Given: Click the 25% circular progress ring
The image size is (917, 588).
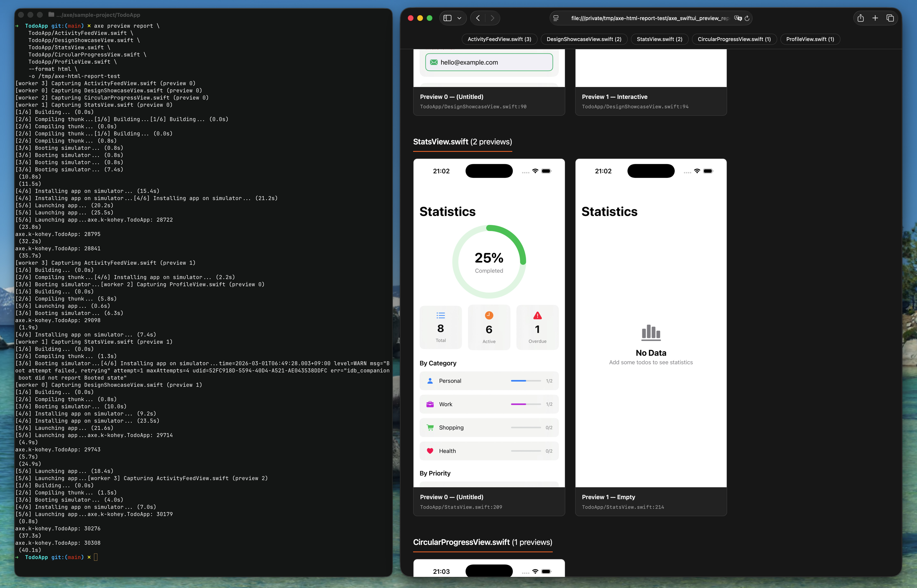Looking at the screenshot, I should tap(489, 262).
